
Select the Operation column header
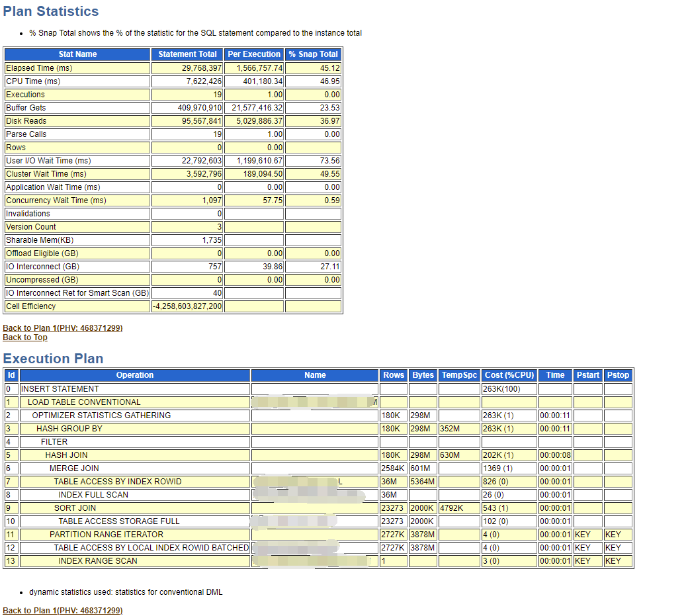[x=135, y=375]
